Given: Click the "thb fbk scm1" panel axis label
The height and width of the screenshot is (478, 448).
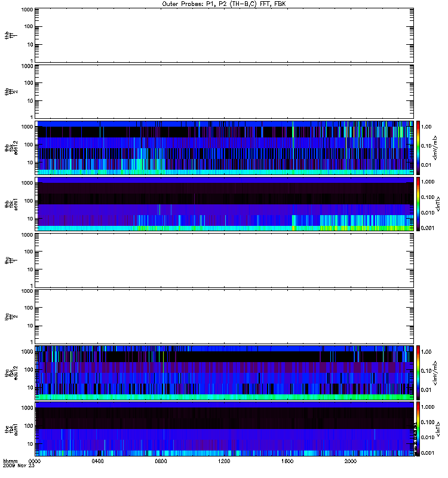Looking at the screenshot, I should (11, 204).
